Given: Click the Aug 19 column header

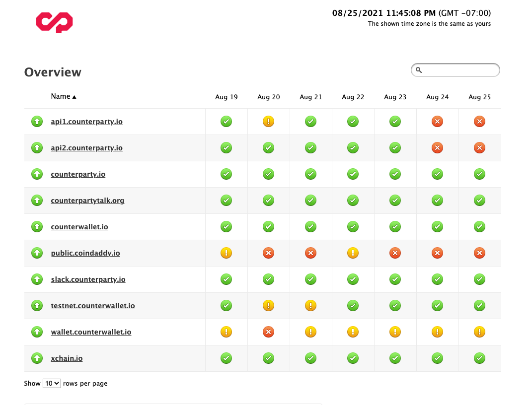Looking at the screenshot, I should tap(227, 97).
